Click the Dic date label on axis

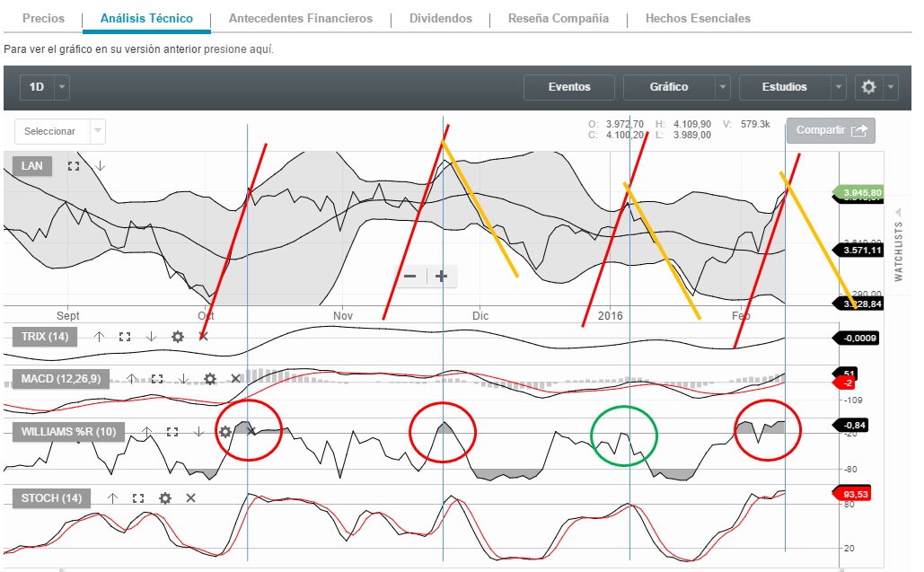pyautogui.click(x=480, y=316)
